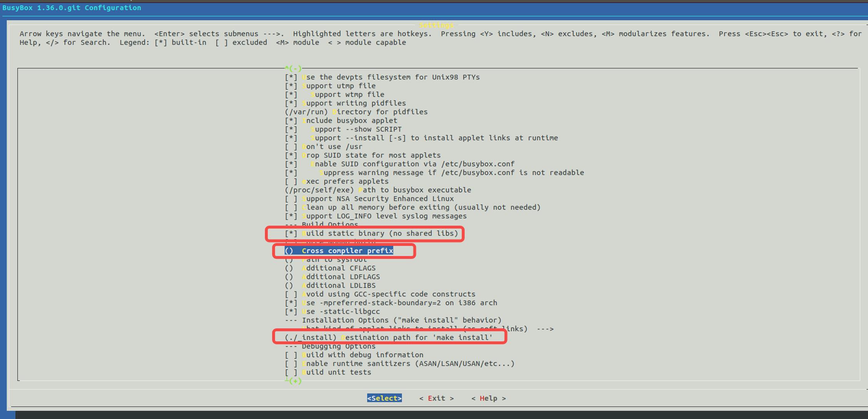Toggle Use the devpts filesystem for Unix98 PTYs
Screen dimensions: 868x419
[x=382, y=77]
